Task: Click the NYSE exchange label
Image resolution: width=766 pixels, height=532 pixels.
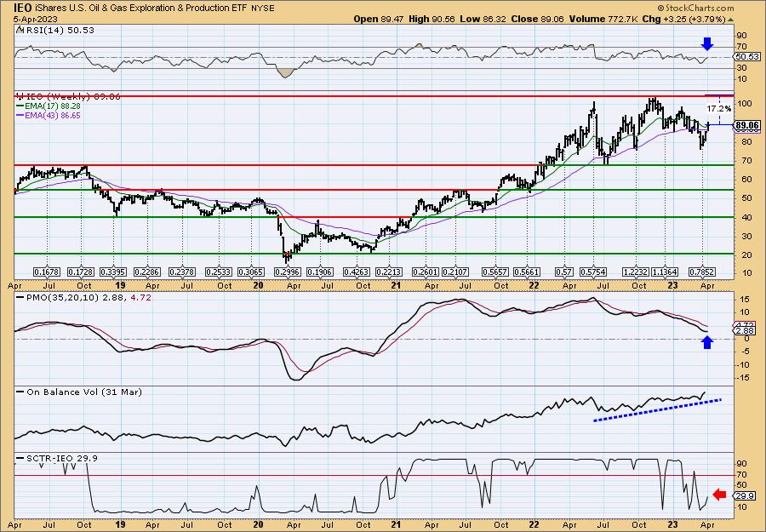Action: point(263,9)
